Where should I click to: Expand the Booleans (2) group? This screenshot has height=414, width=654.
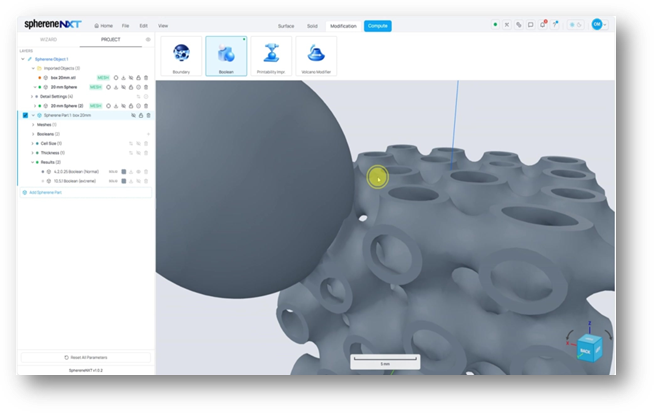click(x=33, y=134)
